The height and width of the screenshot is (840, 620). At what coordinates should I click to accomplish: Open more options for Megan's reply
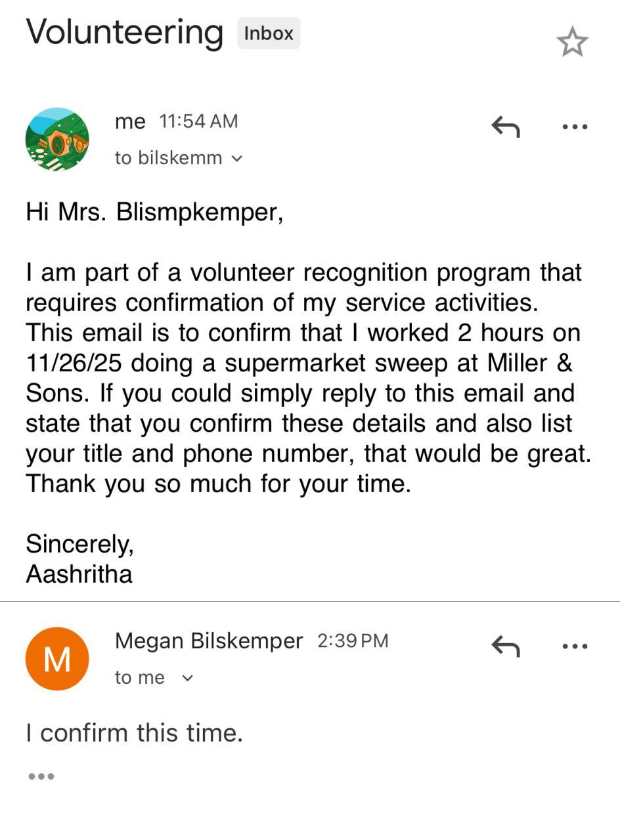point(575,646)
